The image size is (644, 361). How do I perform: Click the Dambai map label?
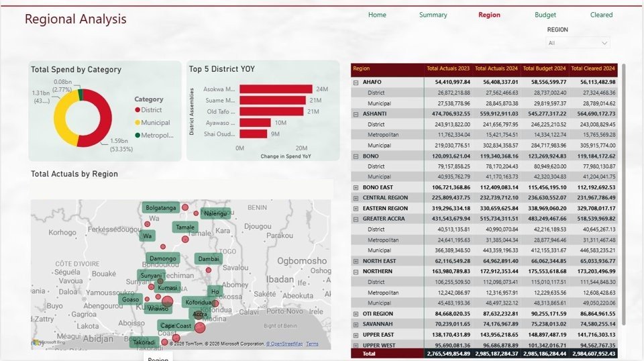(208, 259)
